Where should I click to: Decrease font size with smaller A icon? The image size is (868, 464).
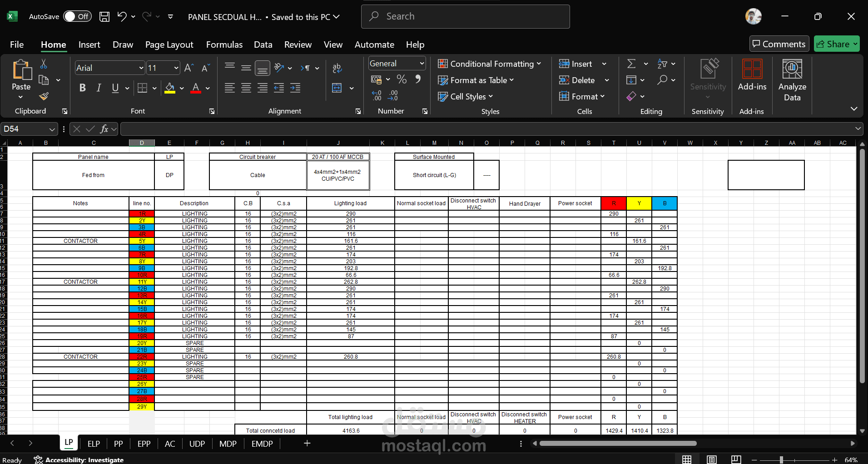tap(205, 68)
